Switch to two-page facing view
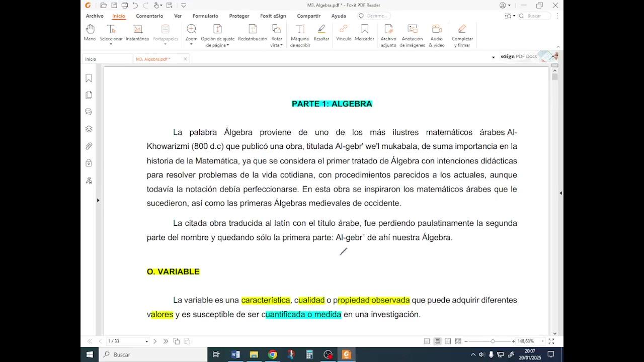The image size is (644, 362). tap(448, 341)
